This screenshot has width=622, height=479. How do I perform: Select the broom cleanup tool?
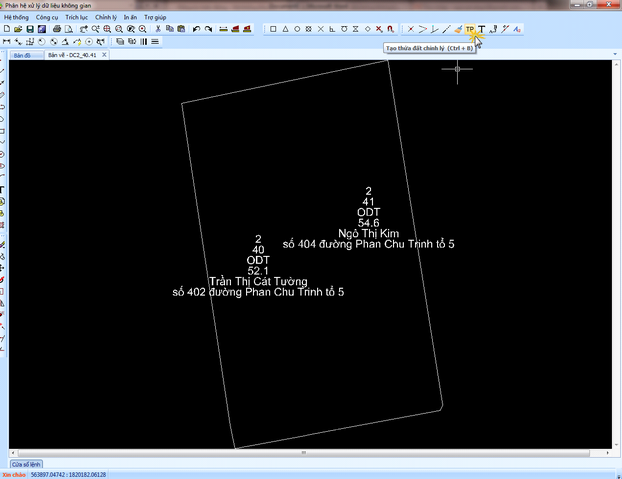click(x=458, y=29)
